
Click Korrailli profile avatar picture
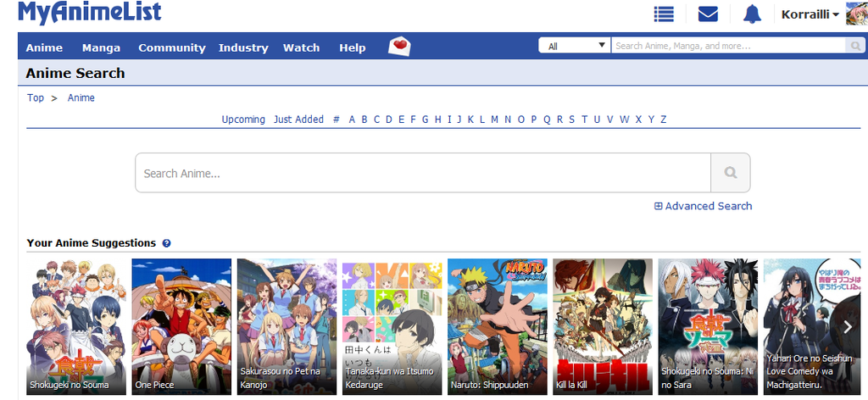pos(857,14)
